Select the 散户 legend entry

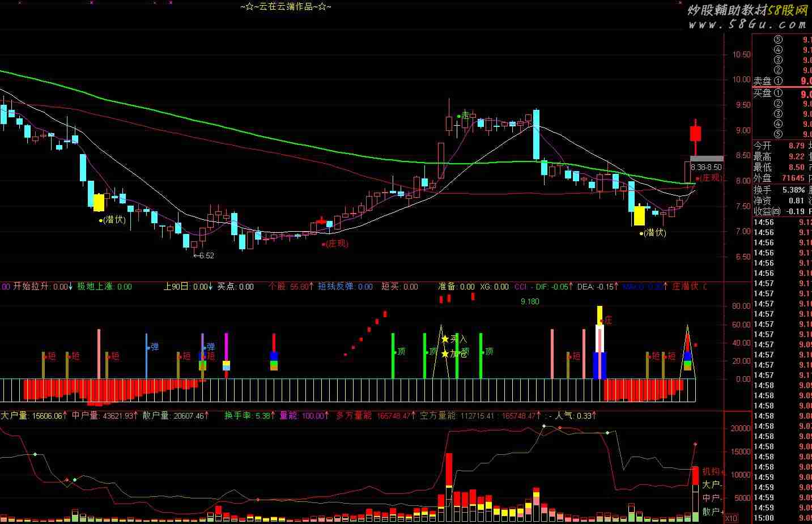tap(711, 511)
